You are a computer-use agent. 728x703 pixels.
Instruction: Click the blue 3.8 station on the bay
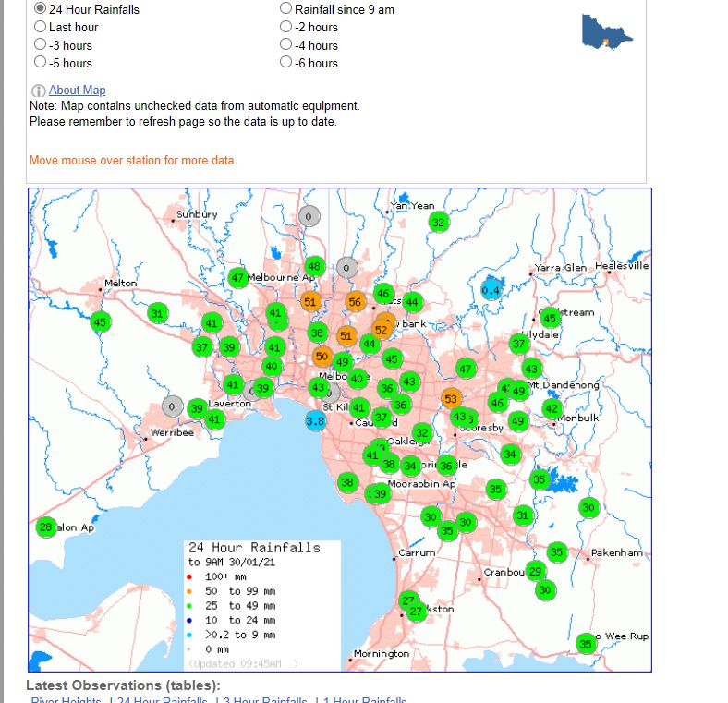point(315,421)
